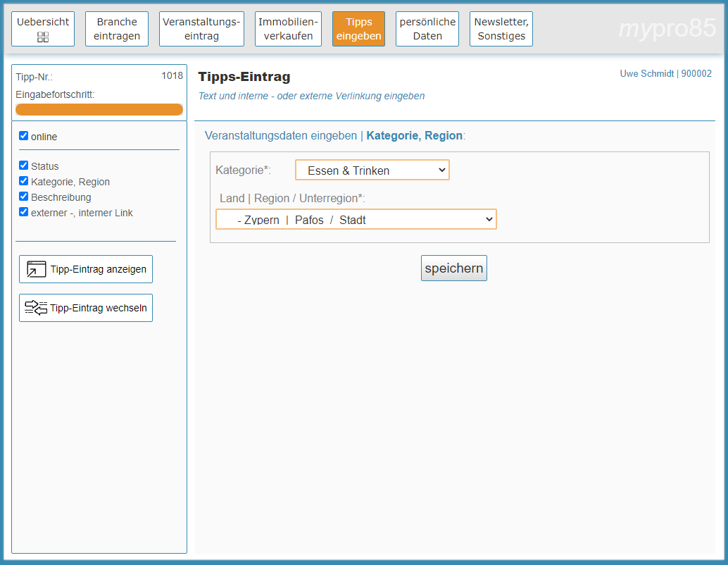Viewport: 728px width, 565px height.
Task: Open the Kategorie dropdown
Action: point(372,170)
